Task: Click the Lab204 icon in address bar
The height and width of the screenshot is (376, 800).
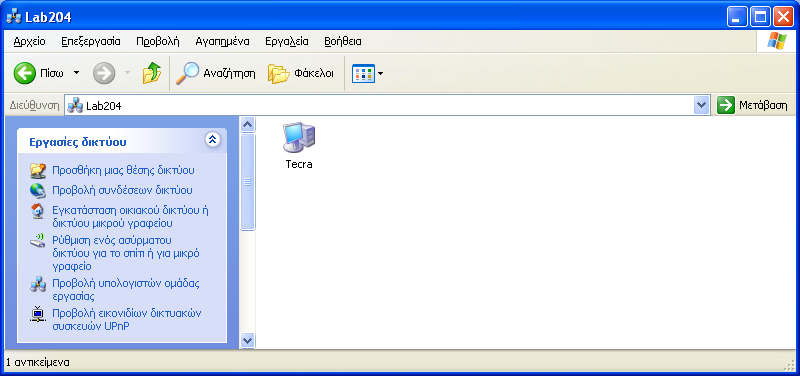Action: pos(75,106)
